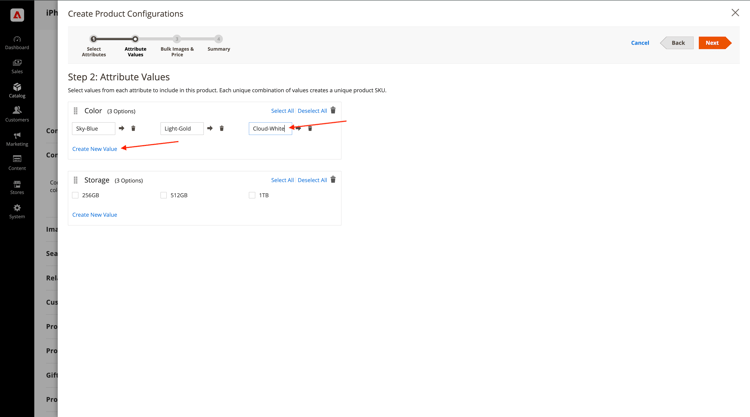Grab the Storage attribute drag handle
This screenshot has height=417, width=750.
click(75, 180)
